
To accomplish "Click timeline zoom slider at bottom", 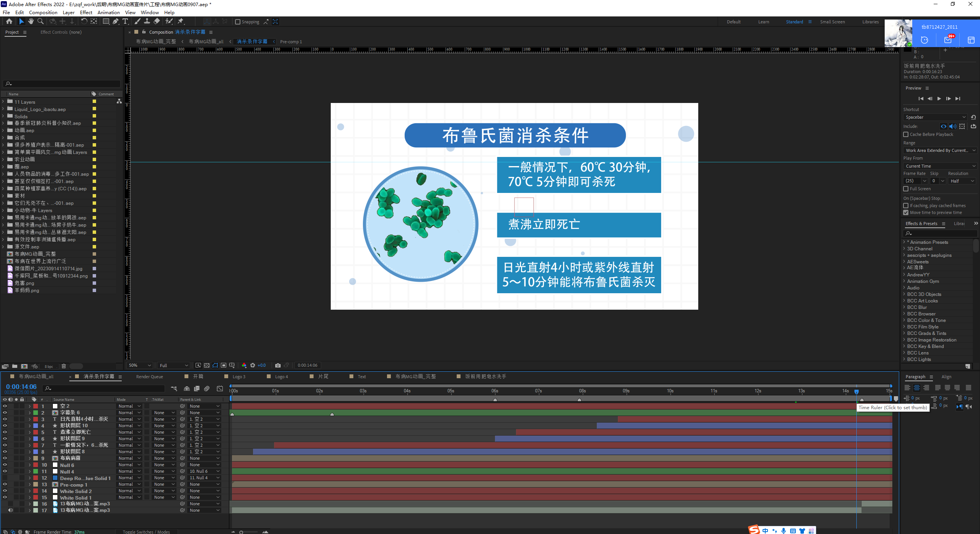I will pyautogui.click(x=249, y=532).
